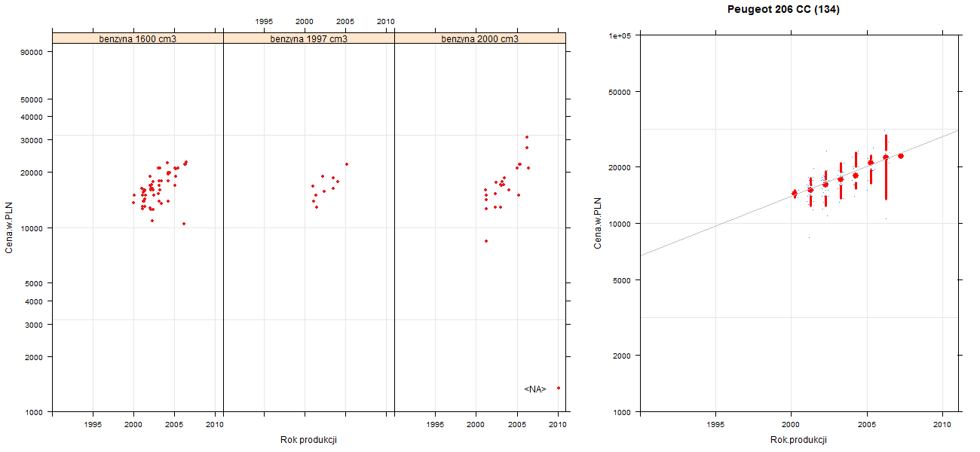Click the "2000" year label below the Peugeot 206 CC plot
Image resolution: width=980 pixels, height=452 pixels.
coord(791,425)
